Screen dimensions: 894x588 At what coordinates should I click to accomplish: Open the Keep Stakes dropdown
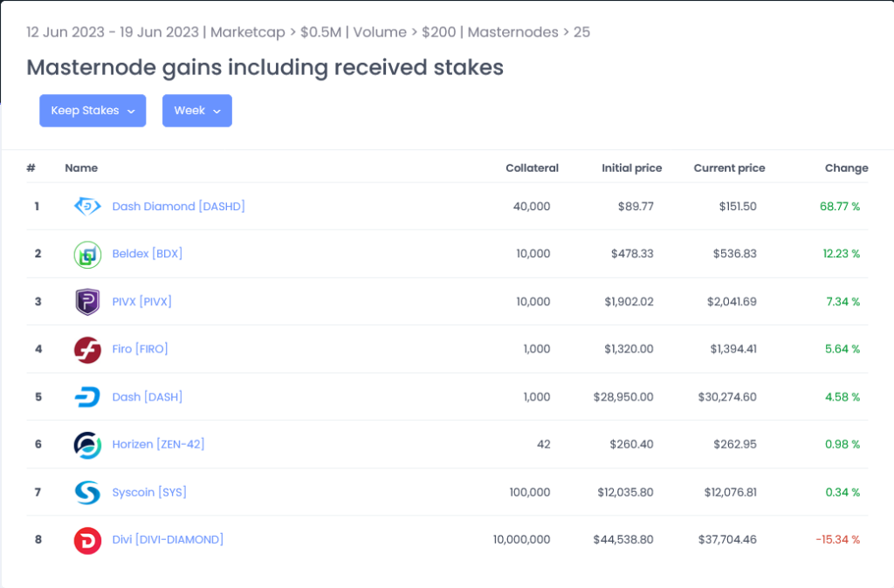(x=93, y=111)
